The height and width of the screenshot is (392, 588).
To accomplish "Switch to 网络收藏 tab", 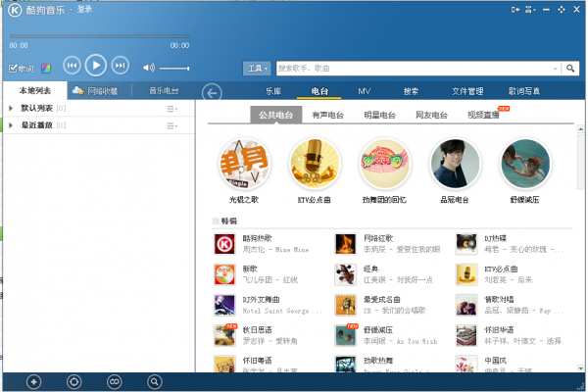I will [x=95, y=91].
